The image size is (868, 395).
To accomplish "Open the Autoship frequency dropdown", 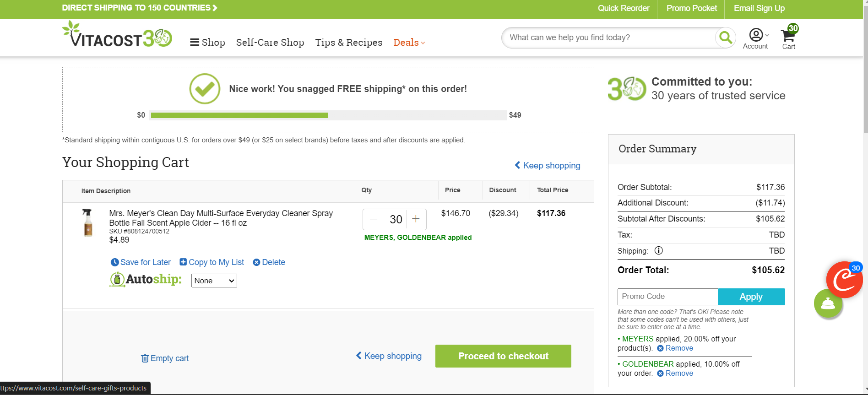I will 214,281.
